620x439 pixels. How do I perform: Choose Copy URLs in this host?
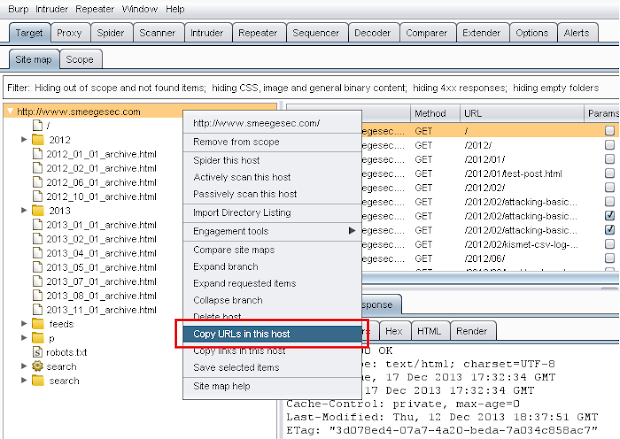point(272,334)
